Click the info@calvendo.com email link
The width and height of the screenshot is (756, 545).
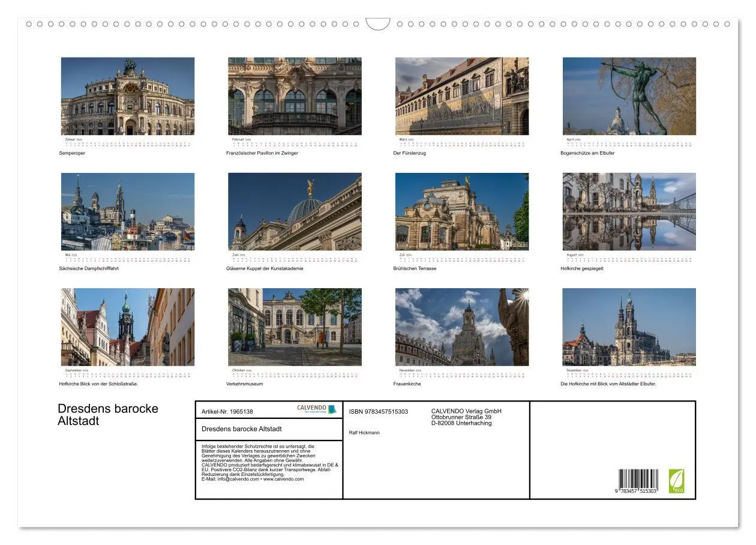[238, 479]
